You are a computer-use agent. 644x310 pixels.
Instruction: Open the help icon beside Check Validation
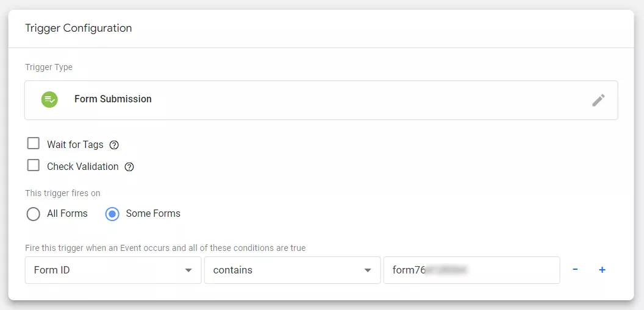[129, 167]
